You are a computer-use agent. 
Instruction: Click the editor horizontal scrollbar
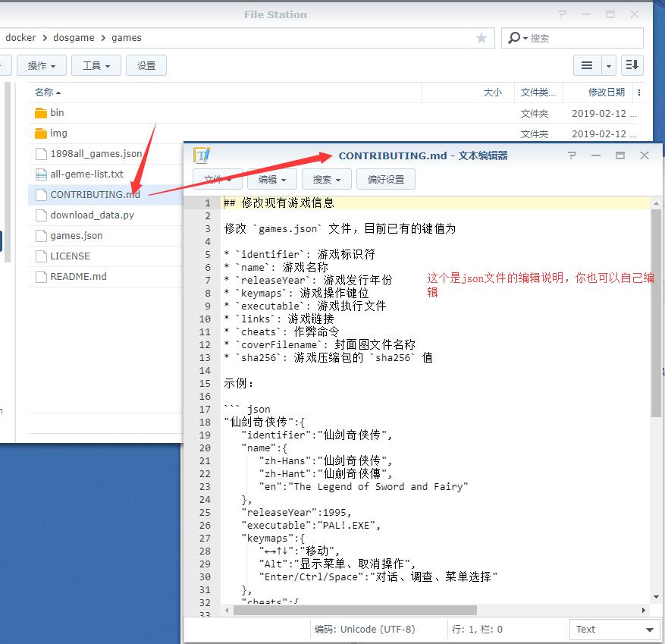(x=349, y=610)
